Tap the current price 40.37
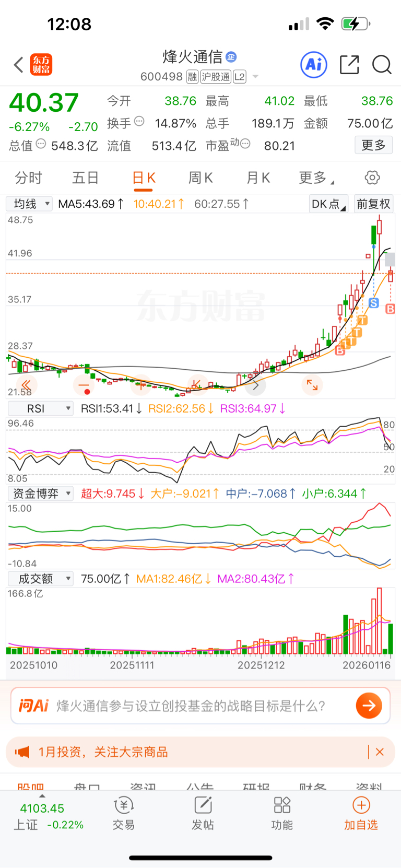The image size is (401, 868). (x=44, y=102)
